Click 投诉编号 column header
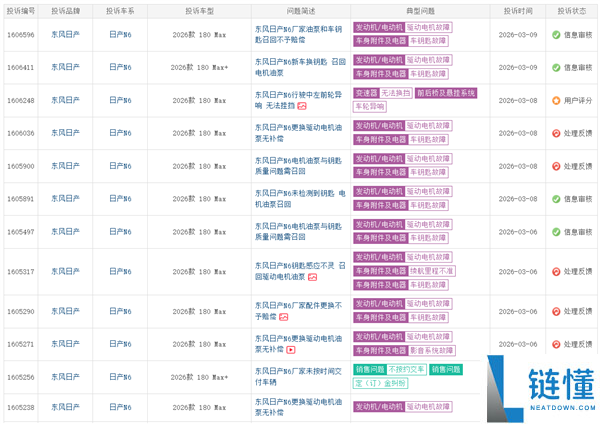This screenshot has height=424, width=600. click(21, 11)
